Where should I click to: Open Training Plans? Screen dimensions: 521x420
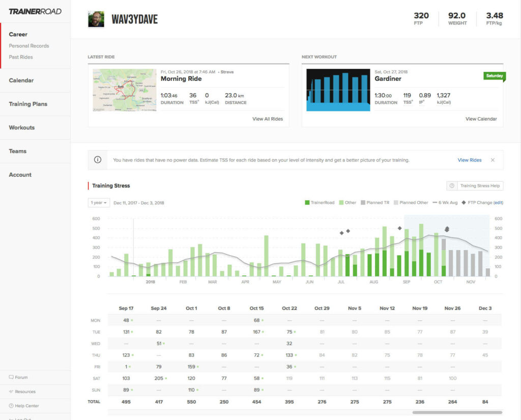[x=28, y=104]
